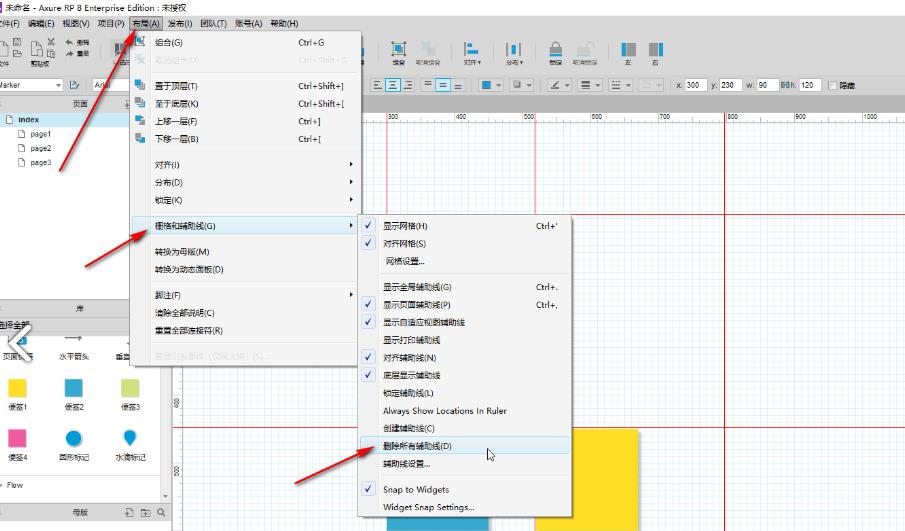Select the pink sticky note 便签4 widget
Screen dimensions: 905x531
click(18, 438)
